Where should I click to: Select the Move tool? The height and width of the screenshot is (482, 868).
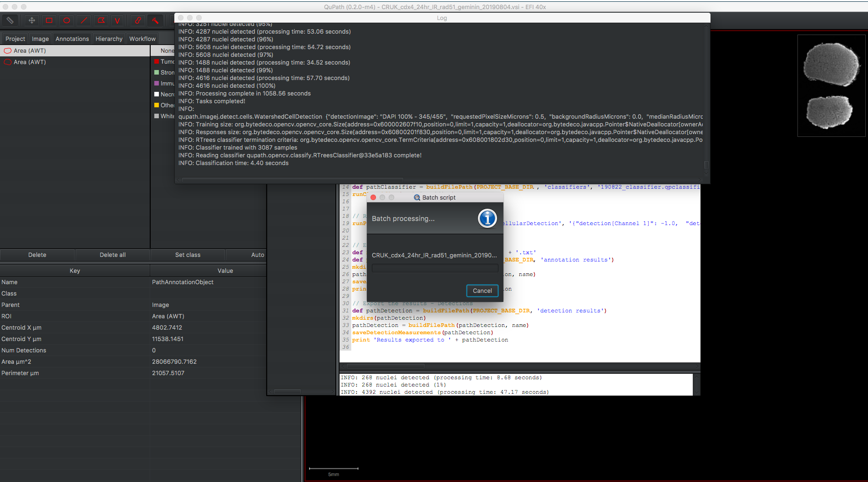coord(31,20)
